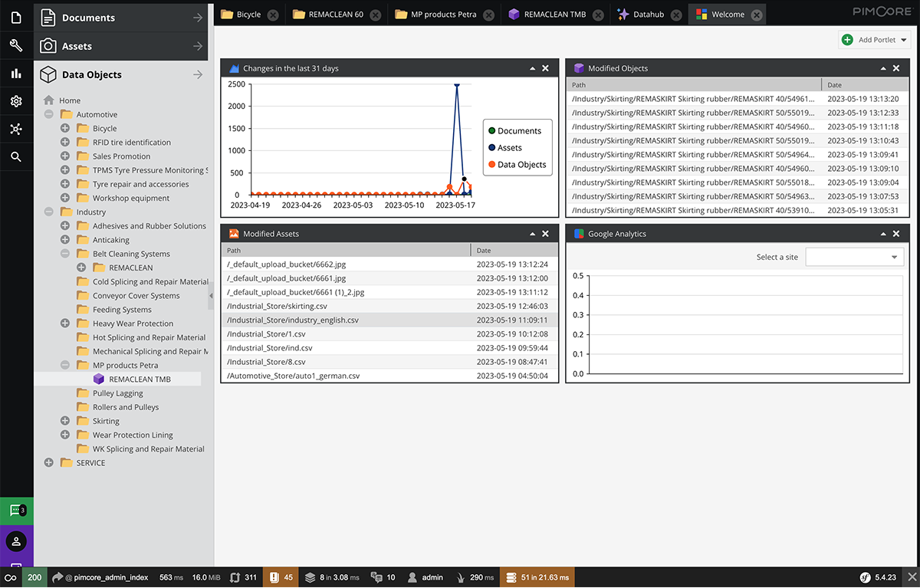This screenshot has width=920, height=588.
Task: Open the Select a site dropdown
Action: [x=854, y=258]
